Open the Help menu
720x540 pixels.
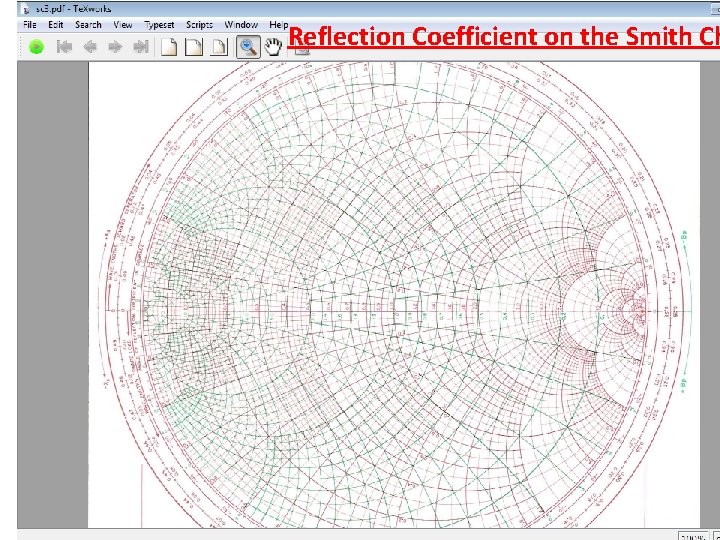pos(278,25)
